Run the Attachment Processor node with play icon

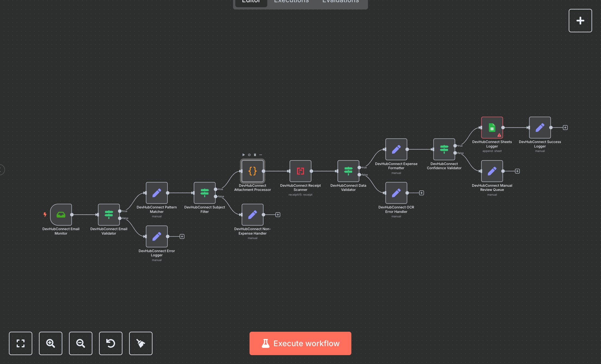pos(243,155)
